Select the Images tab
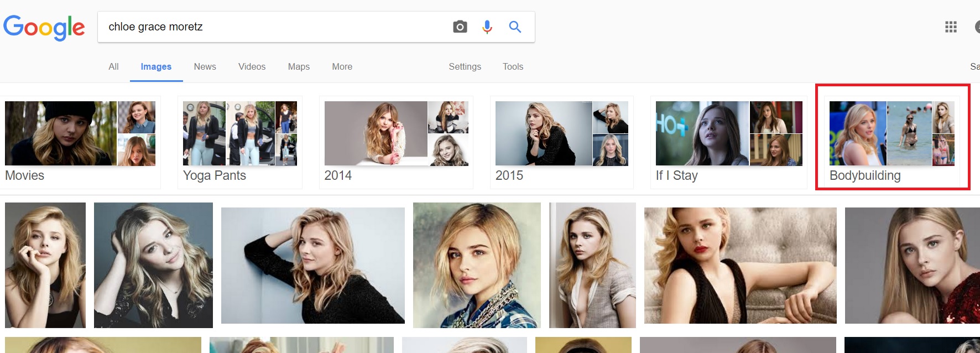The image size is (980, 353). (156, 66)
